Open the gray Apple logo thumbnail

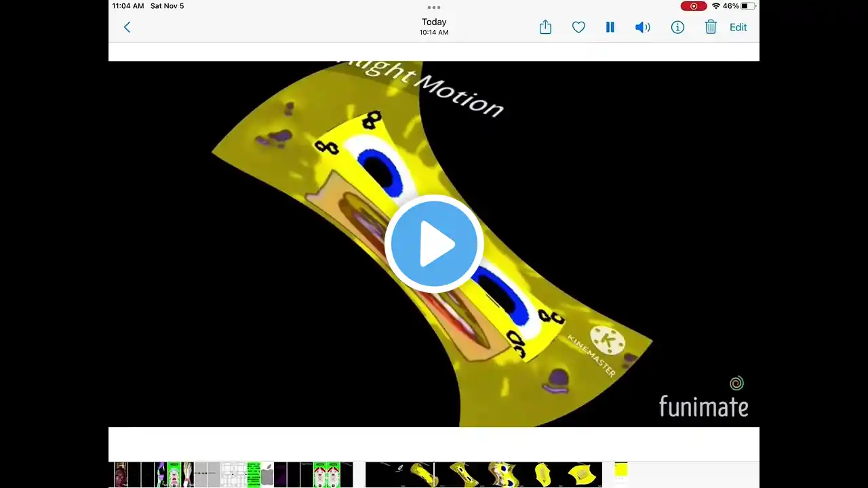(267, 474)
